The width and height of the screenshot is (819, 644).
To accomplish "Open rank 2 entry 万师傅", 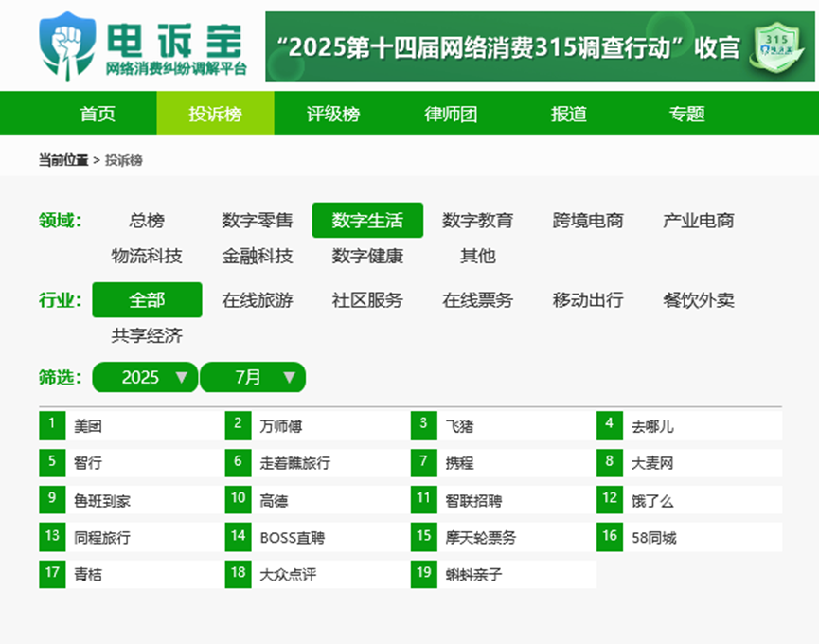I will click(x=317, y=426).
